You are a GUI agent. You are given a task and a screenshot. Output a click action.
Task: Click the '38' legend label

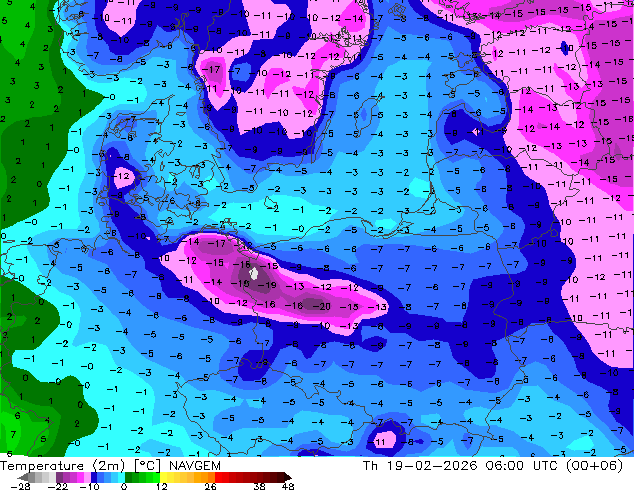click(260, 486)
